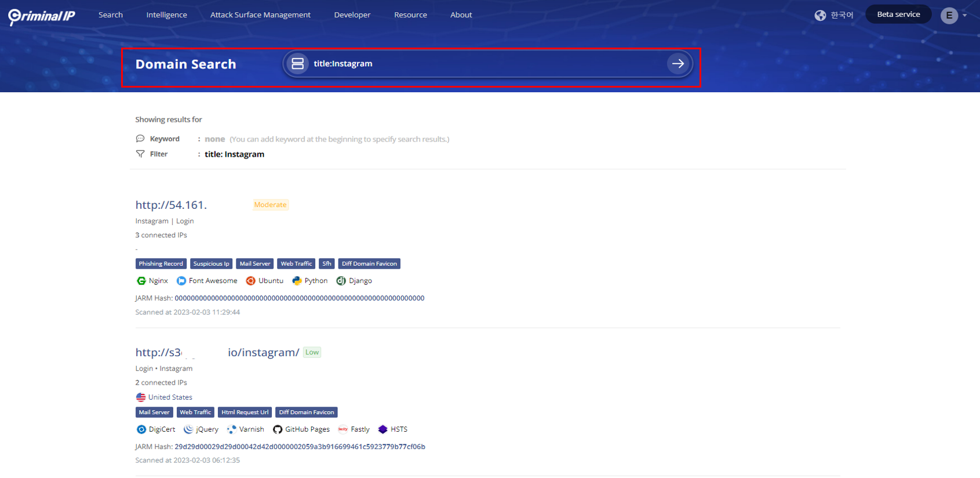The height and width of the screenshot is (478, 980).
Task: Switch language to 한국어
Action: 841,15
